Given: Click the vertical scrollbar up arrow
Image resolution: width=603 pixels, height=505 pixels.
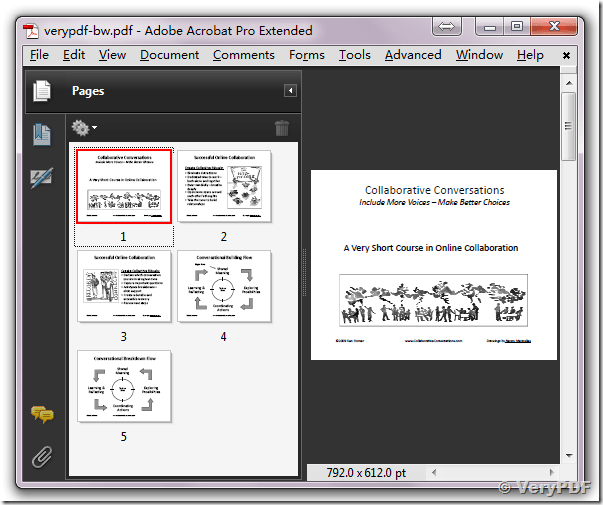Looking at the screenshot, I should pyautogui.click(x=569, y=83).
